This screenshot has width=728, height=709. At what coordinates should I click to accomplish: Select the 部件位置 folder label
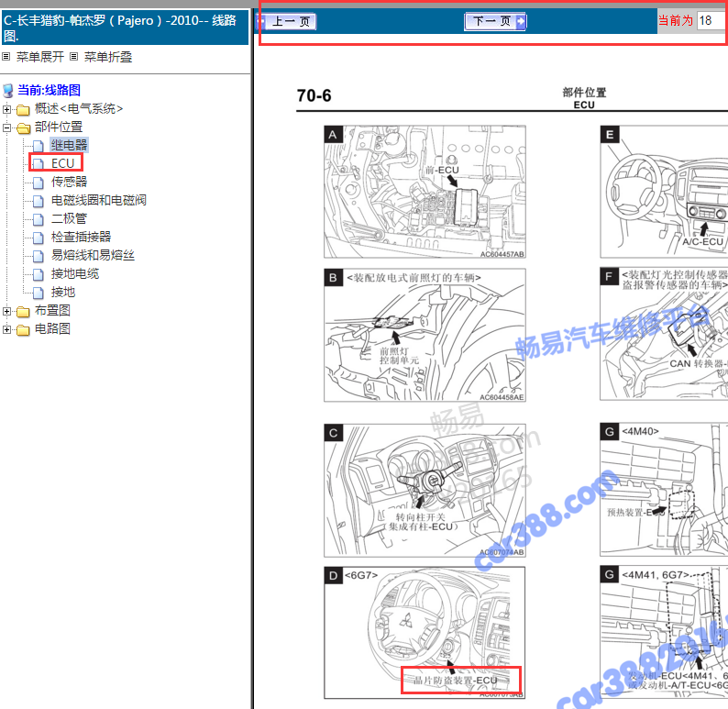(59, 127)
